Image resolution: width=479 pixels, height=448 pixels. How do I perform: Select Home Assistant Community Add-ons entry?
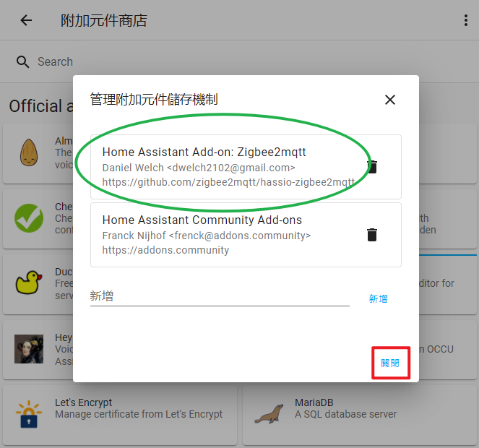coord(246,235)
